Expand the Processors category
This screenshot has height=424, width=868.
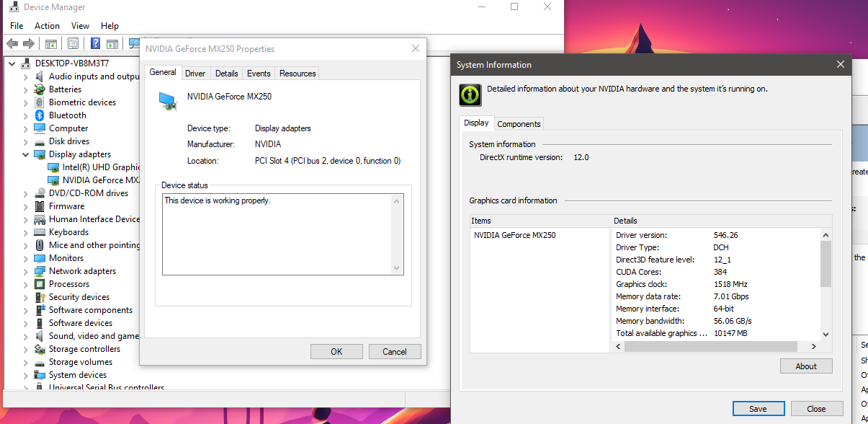point(26,284)
